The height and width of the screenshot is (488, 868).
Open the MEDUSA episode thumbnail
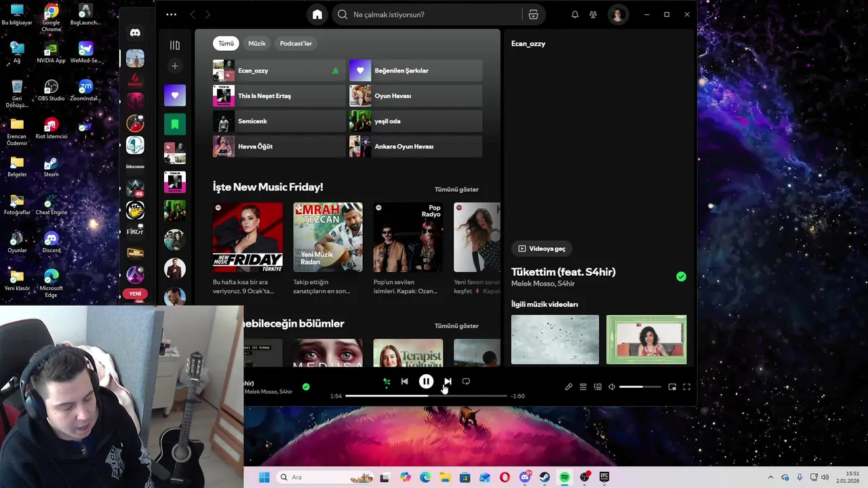click(328, 353)
